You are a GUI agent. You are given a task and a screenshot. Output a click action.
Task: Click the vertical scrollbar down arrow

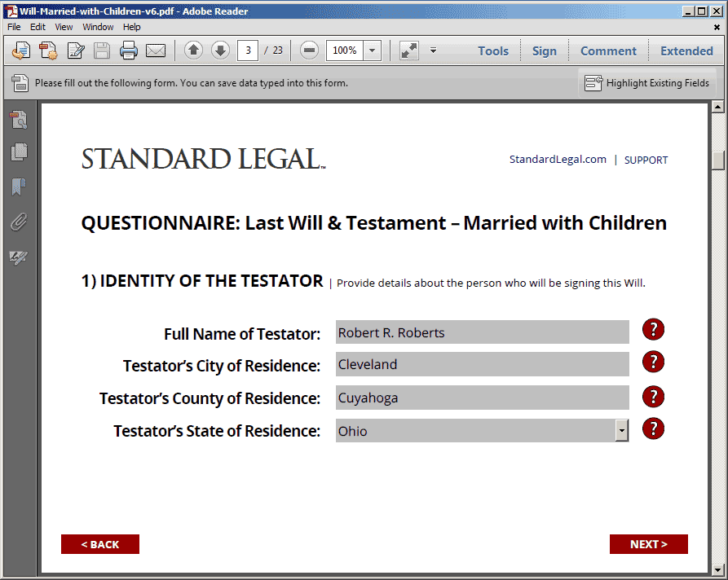point(717,569)
